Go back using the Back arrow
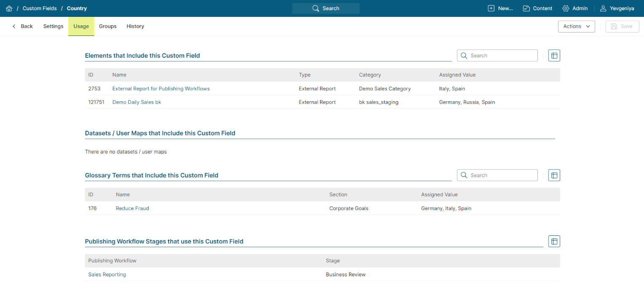The image size is (644, 286). pos(22,26)
